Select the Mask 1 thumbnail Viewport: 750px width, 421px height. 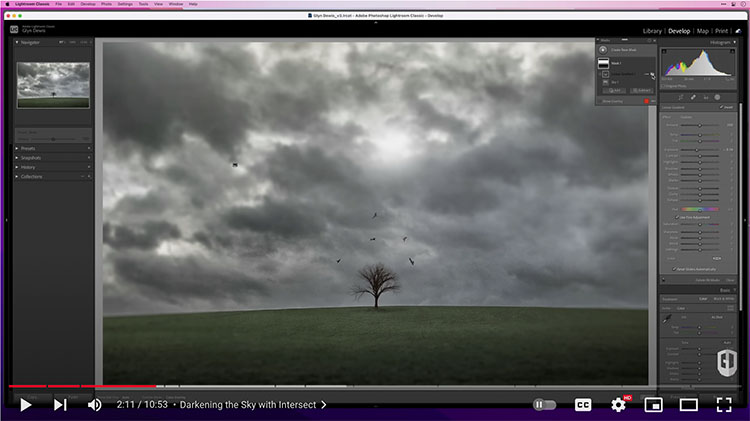pos(603,63)
